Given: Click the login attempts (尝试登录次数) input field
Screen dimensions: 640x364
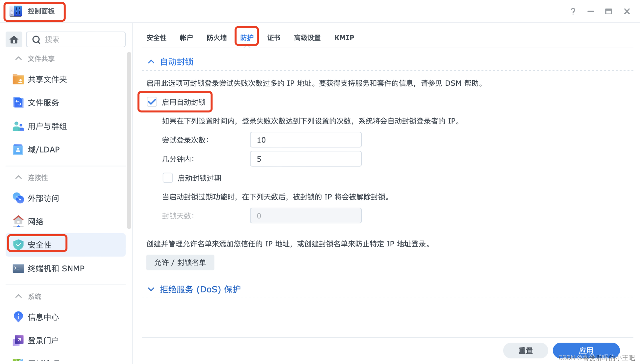Looking at the screenshot, I should click(x=306, y=140).
